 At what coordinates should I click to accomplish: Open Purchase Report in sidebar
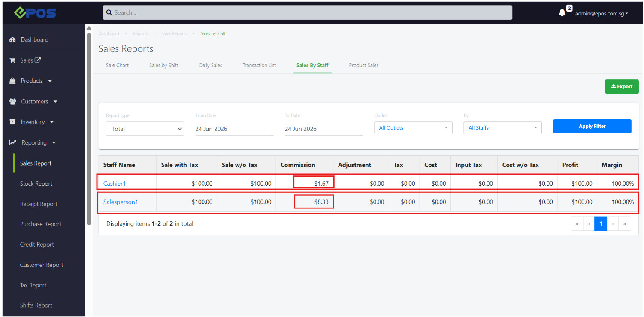click(x=41, y=224)
